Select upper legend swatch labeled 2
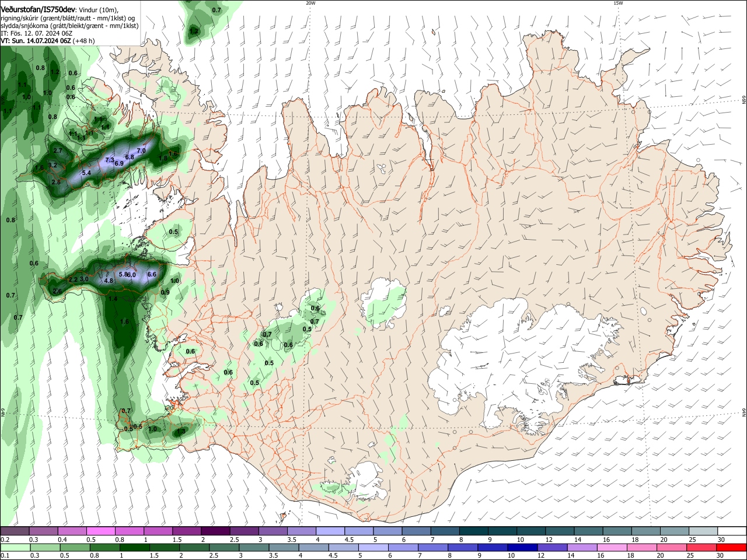Screen dimensions: 747x560 pyautogui.click(x=215, y=531)
